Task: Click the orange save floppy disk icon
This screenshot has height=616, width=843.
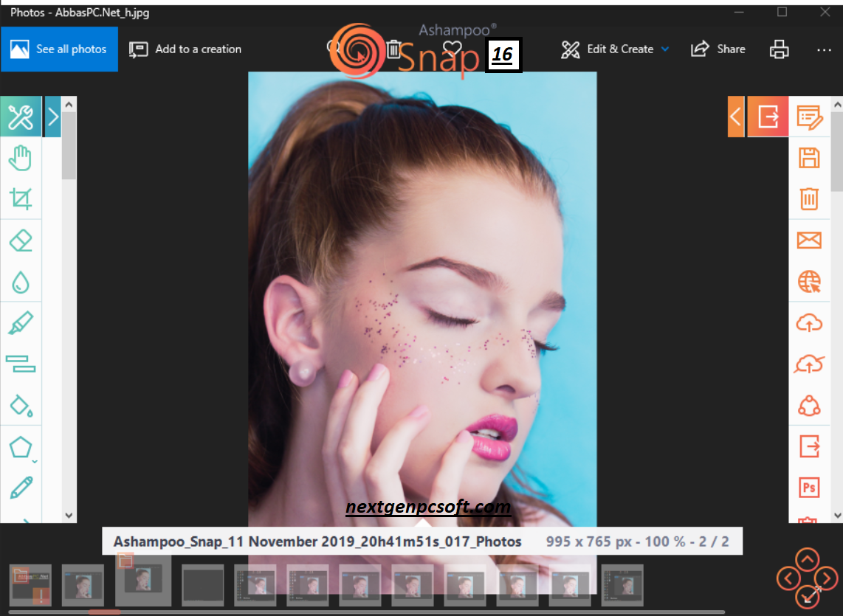Action: [809, 158]
